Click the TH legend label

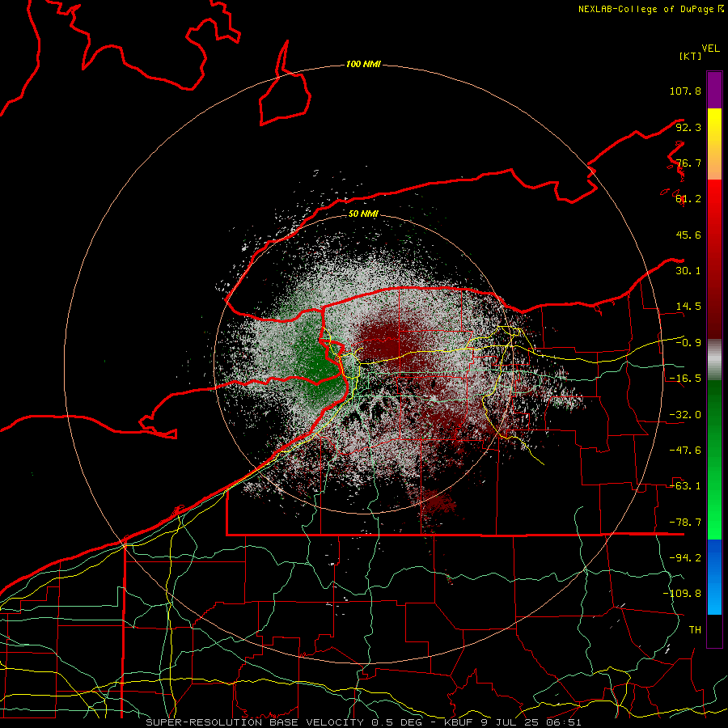click(695, 630)
